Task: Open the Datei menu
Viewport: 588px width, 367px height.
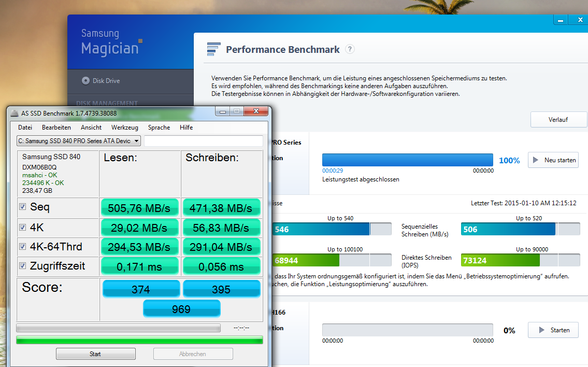Action: 25,128
